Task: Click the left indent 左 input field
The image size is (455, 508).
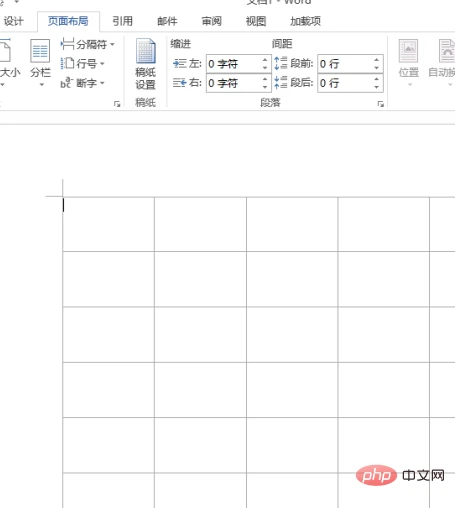Action: [239, 64]
